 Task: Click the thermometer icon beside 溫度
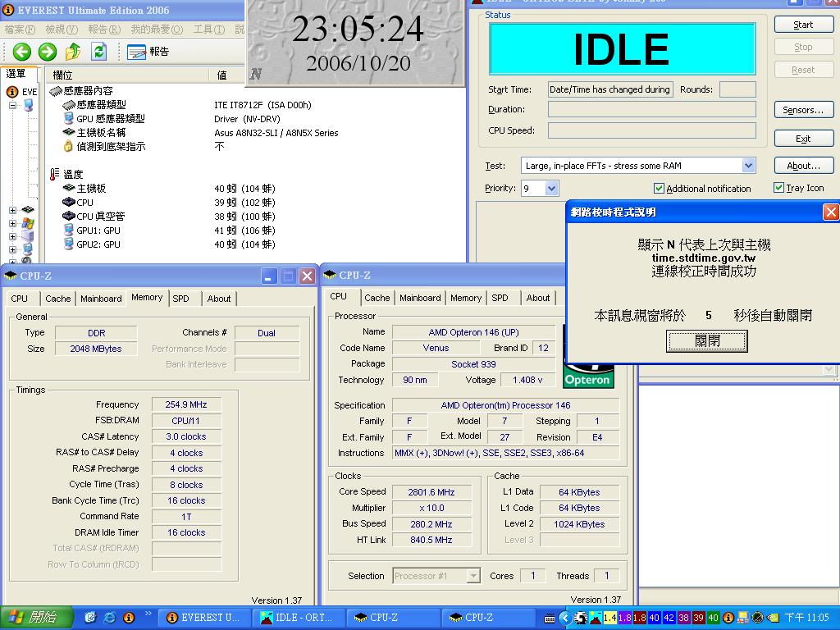tap(55, 174)
